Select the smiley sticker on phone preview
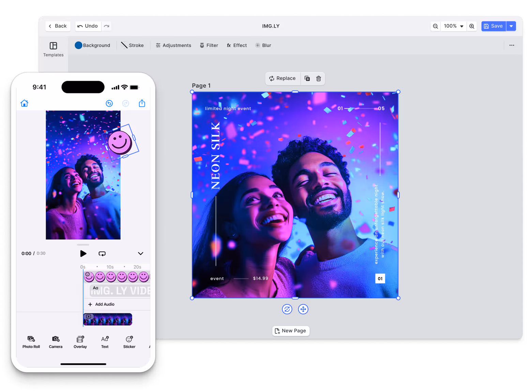Viewport: 532px width, 392px height. click(120, 142)
